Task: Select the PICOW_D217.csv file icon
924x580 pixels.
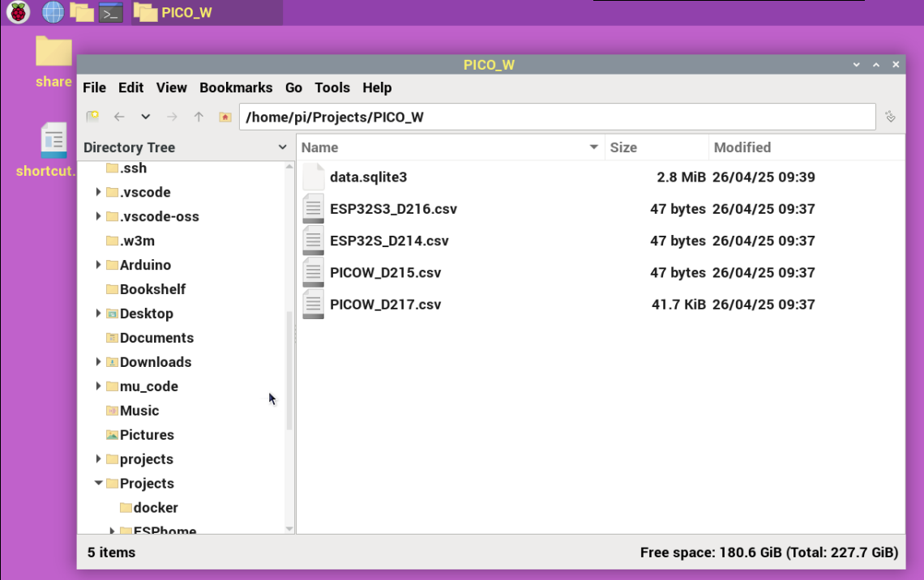Action: coord(313,304)
